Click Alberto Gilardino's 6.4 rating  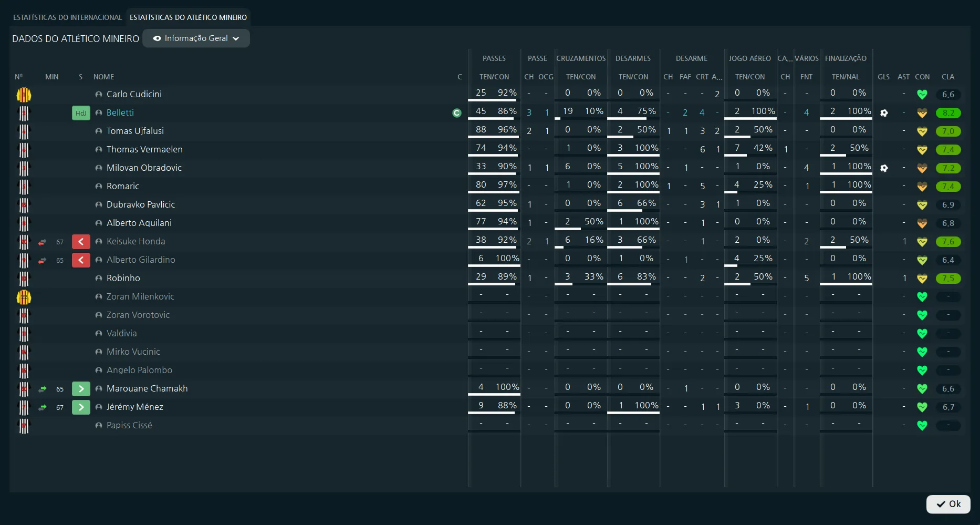(x=948, y=260)
